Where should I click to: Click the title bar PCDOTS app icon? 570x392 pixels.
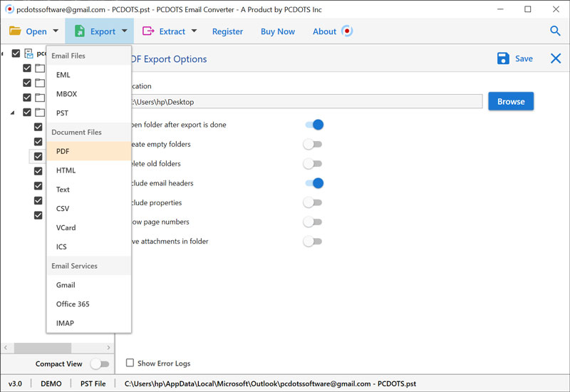(x=9, y=9)
